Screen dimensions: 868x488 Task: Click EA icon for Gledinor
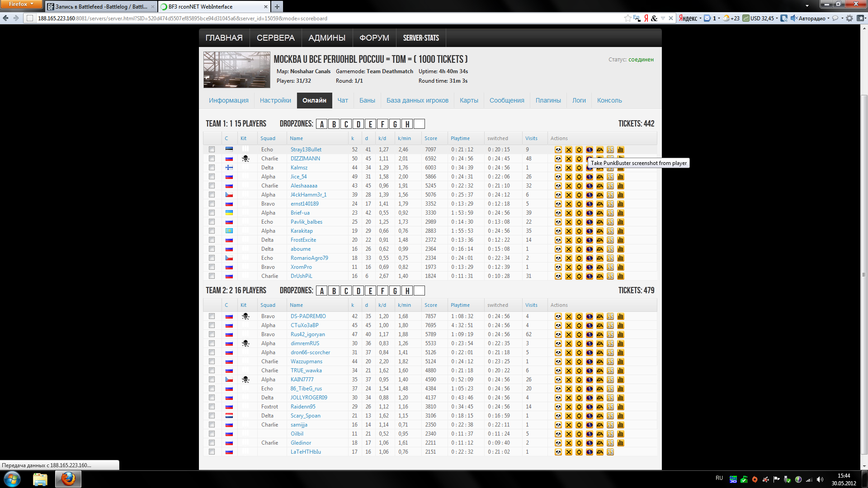point(600,443)
